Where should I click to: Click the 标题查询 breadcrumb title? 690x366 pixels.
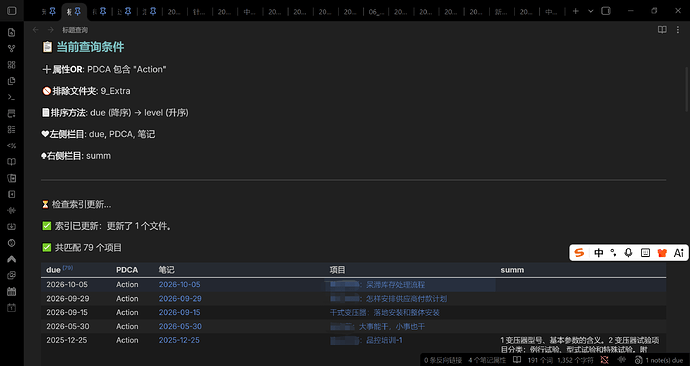pos(75,30)
